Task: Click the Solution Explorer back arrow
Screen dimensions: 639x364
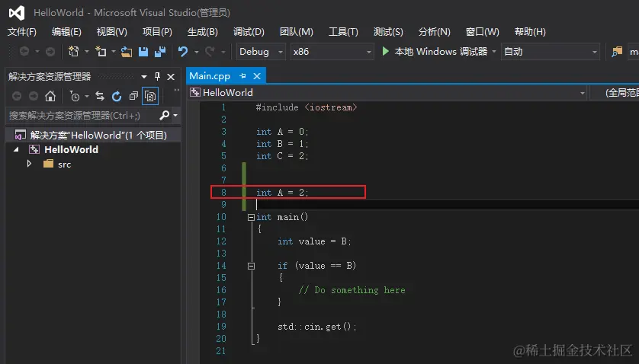Action: point(17,96)
